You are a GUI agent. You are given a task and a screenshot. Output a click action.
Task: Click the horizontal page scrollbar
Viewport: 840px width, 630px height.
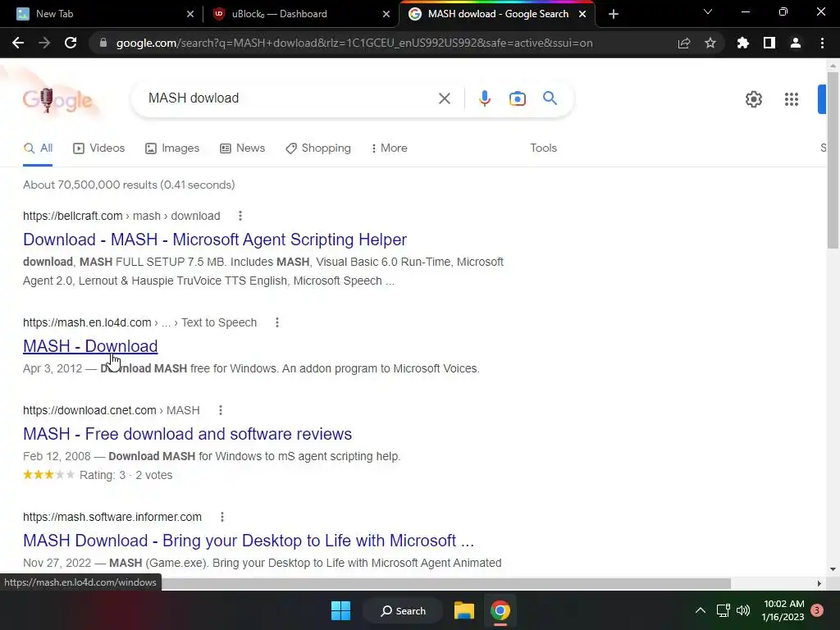point(445,583)
